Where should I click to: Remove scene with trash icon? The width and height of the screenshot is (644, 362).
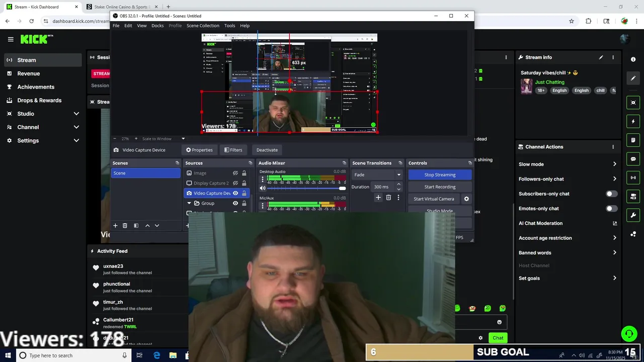tap(125, 226)
